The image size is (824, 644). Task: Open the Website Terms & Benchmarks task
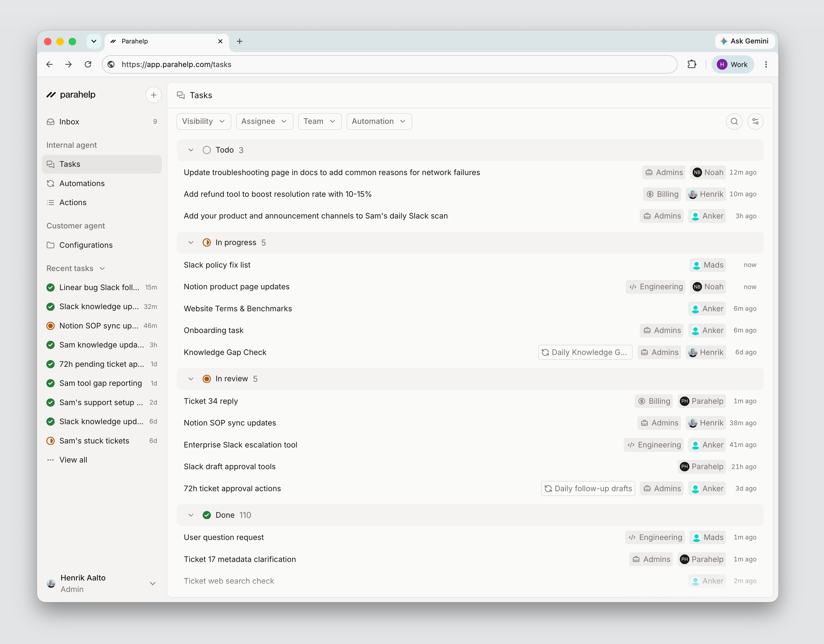pyautogui.click(x=470, y=309)
